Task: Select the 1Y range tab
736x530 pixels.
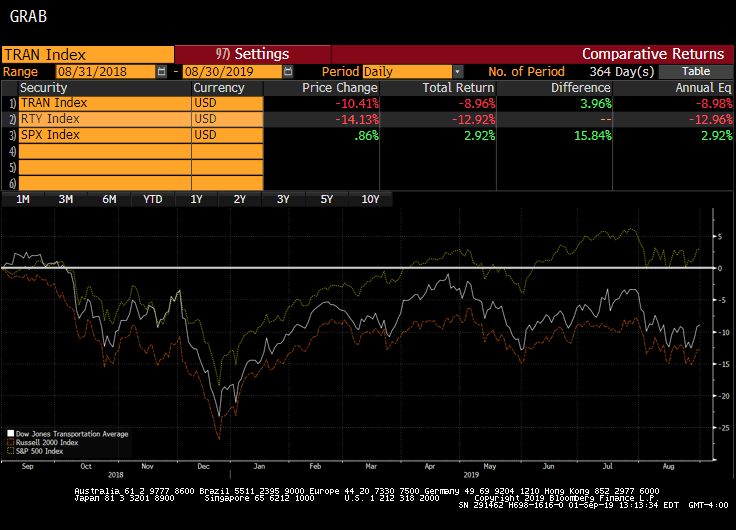Action: 196,200
